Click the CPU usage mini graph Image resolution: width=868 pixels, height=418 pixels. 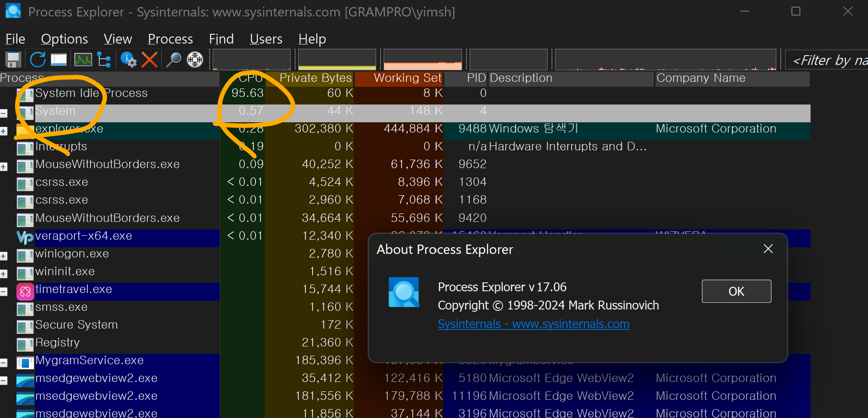point(251,60)
